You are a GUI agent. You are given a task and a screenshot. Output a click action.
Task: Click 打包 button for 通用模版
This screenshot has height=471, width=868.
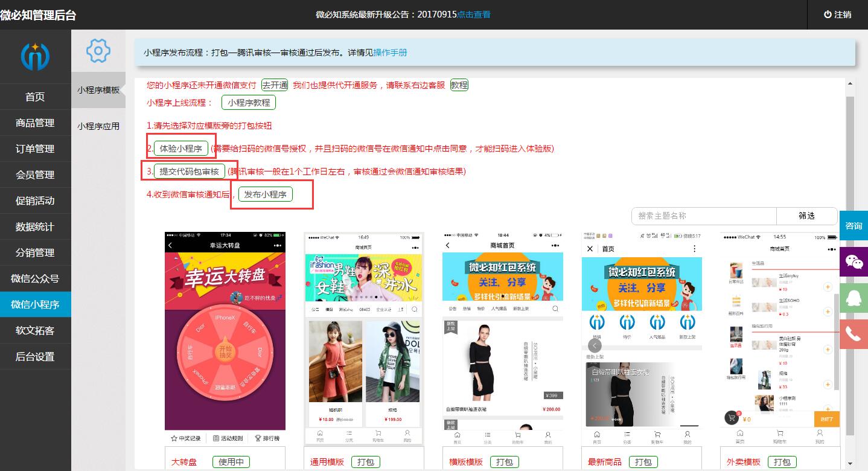(366, 462)
